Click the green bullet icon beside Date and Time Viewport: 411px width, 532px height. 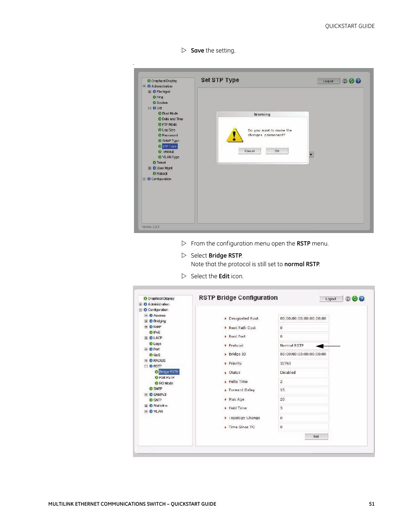pyautogui.click(x=160, y=119)
